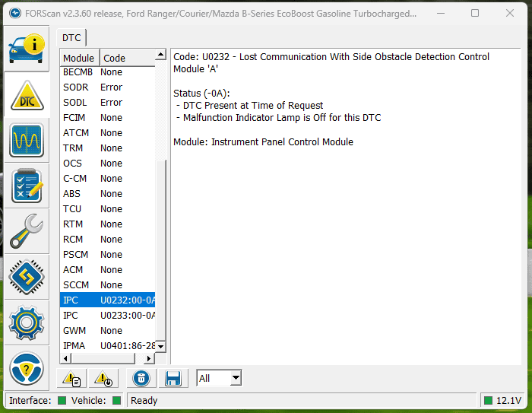The width and height of the screenshot is (532, 413).
Task: Open the Vehicle information section
Action: pos(27,49)
